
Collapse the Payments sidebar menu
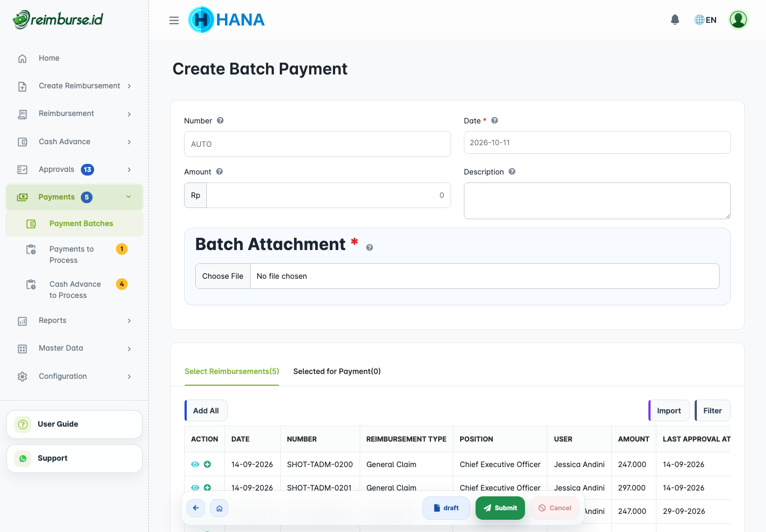[74, 197]
